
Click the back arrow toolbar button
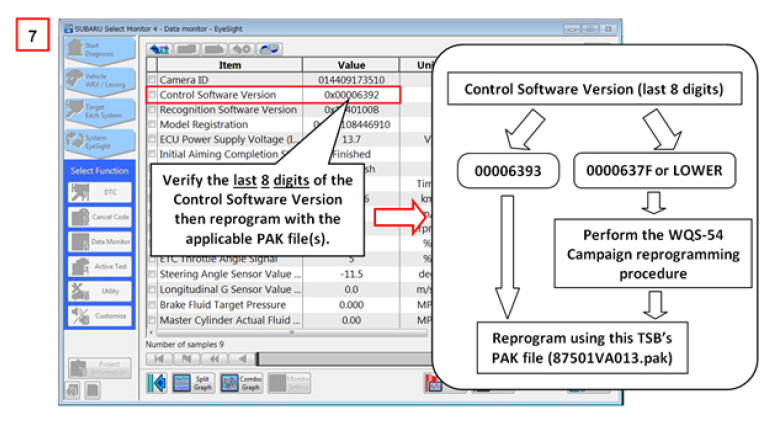pos(160,48)
